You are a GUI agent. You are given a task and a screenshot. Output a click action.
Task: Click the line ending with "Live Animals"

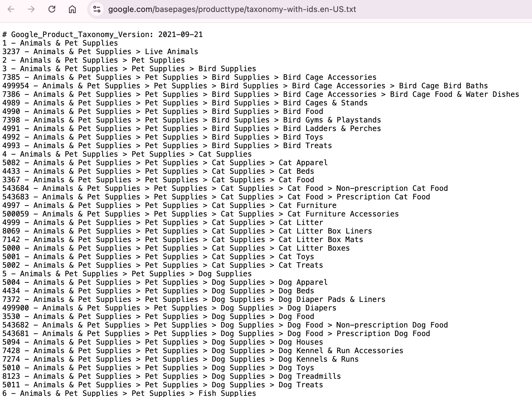[100, 52]
